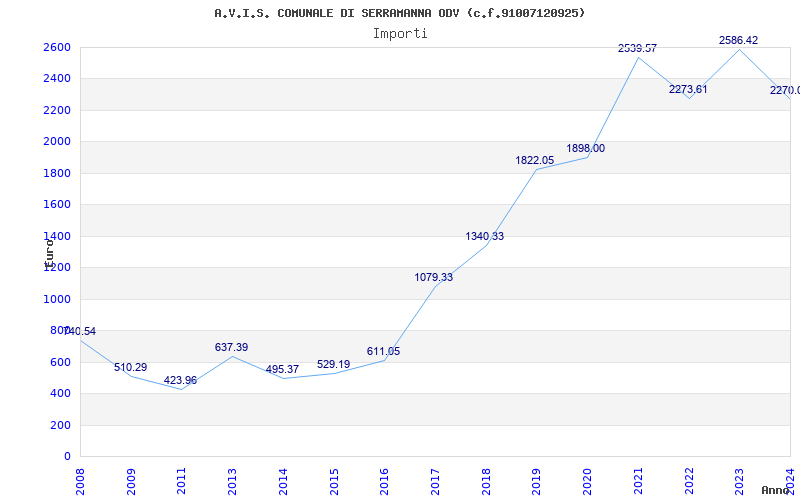The image size is (800, 500).
Task: Click the 2018 x-axis year label
Action: [x=486, y=482]
